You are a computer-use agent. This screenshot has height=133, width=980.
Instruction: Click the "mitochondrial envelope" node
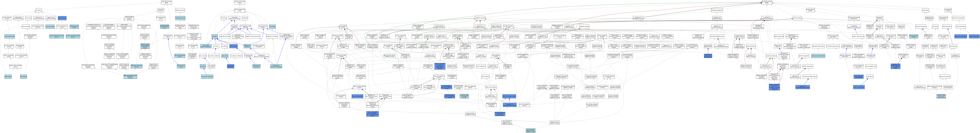point(248,56)
